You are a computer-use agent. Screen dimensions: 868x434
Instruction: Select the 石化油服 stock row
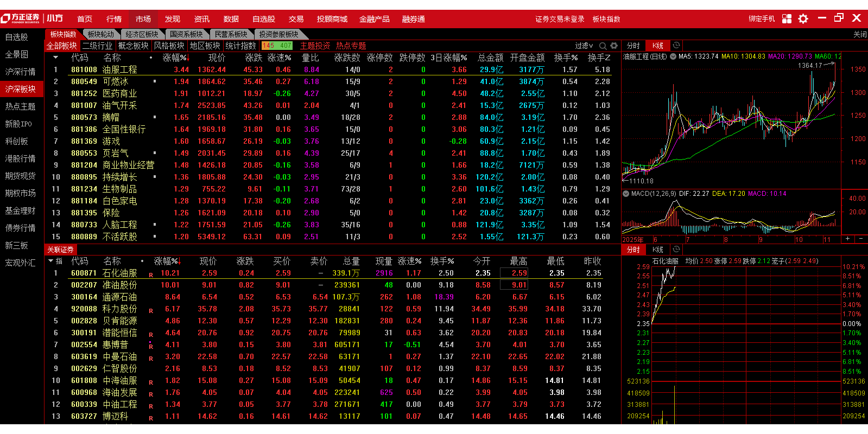click(x=119, y=273)
